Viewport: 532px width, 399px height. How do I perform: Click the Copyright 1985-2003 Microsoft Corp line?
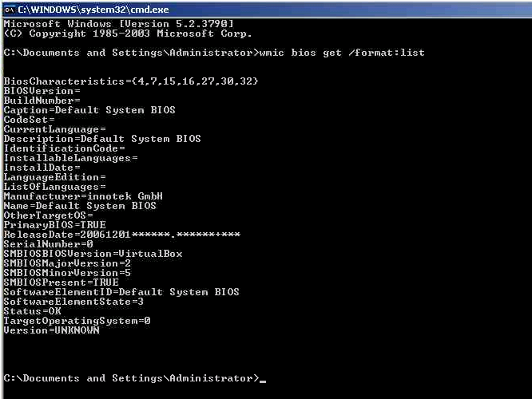128,34
